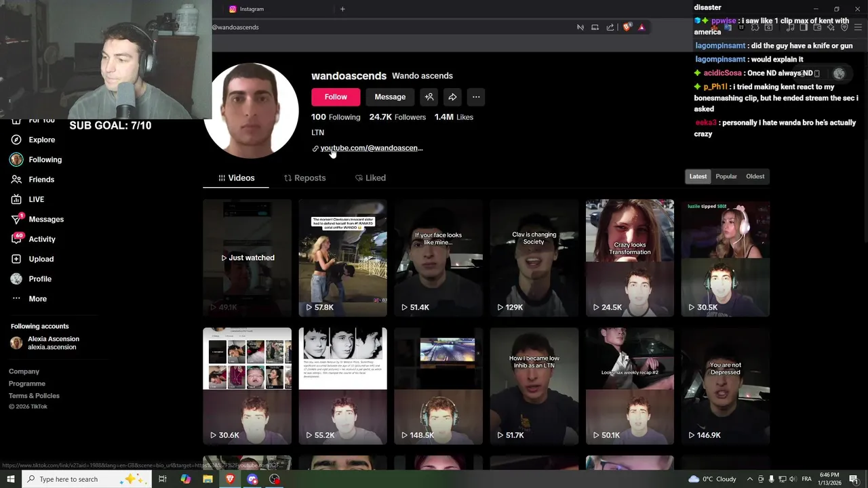Open Profile in the sidebar
Screen dimensions: 868x488
point(31,279)
